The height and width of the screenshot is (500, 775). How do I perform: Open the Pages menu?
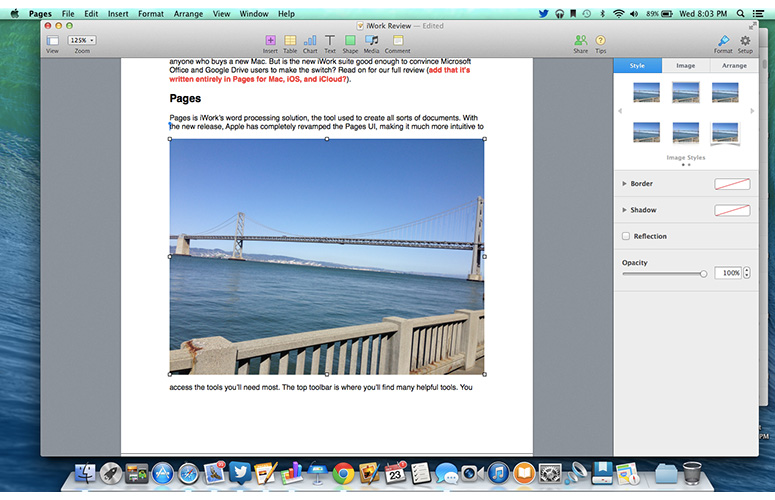tap(40, 14)
